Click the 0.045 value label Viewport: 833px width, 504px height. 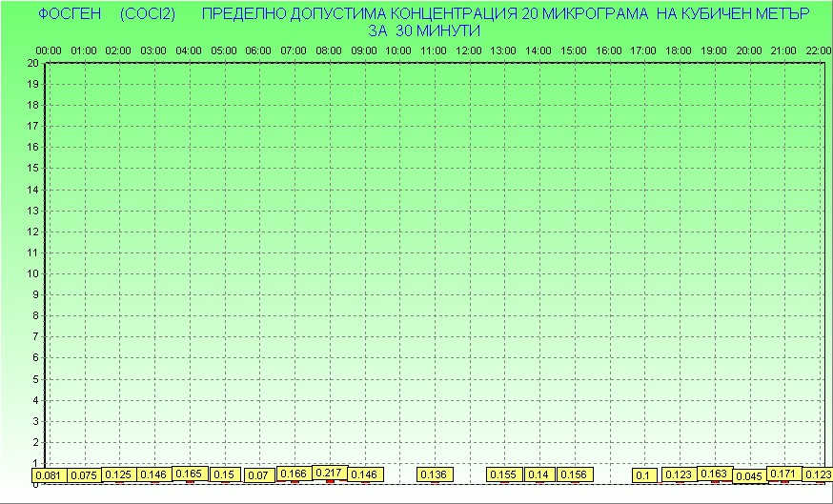pos(749,476)
